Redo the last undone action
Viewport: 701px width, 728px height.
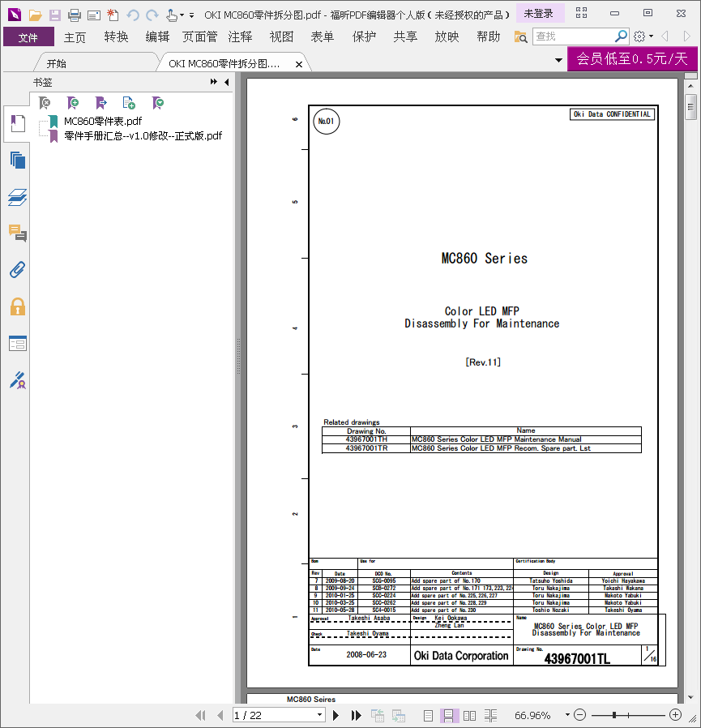[x=152, y=15]
